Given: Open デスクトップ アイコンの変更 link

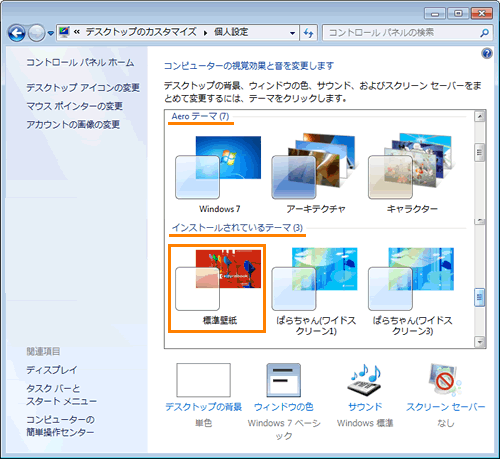Looking at the screenshot, I should (83, 88).
